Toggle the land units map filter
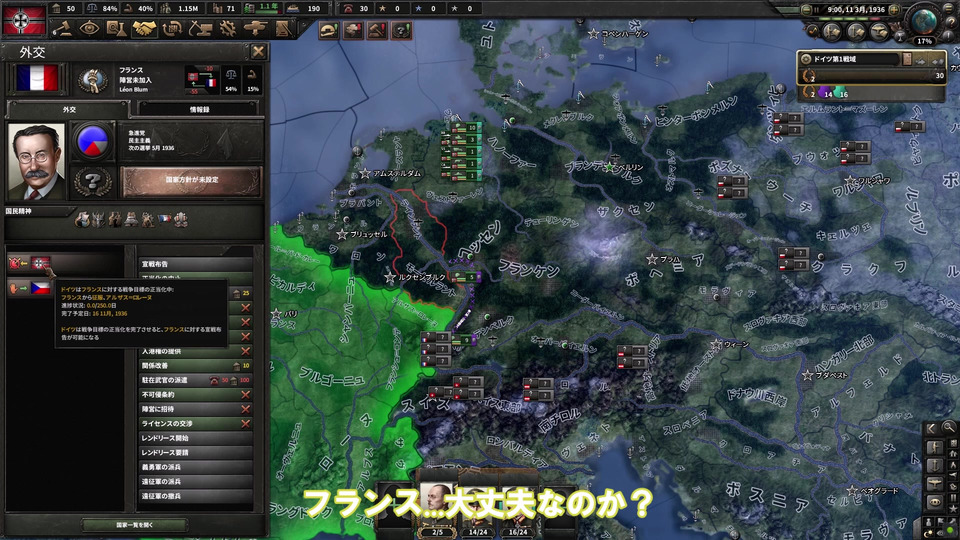Image resolution: width=960 pixels, height=540 pixels. 832,31
